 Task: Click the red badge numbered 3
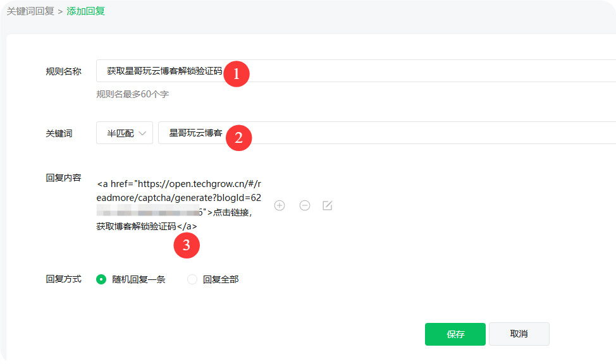point(187,245)
